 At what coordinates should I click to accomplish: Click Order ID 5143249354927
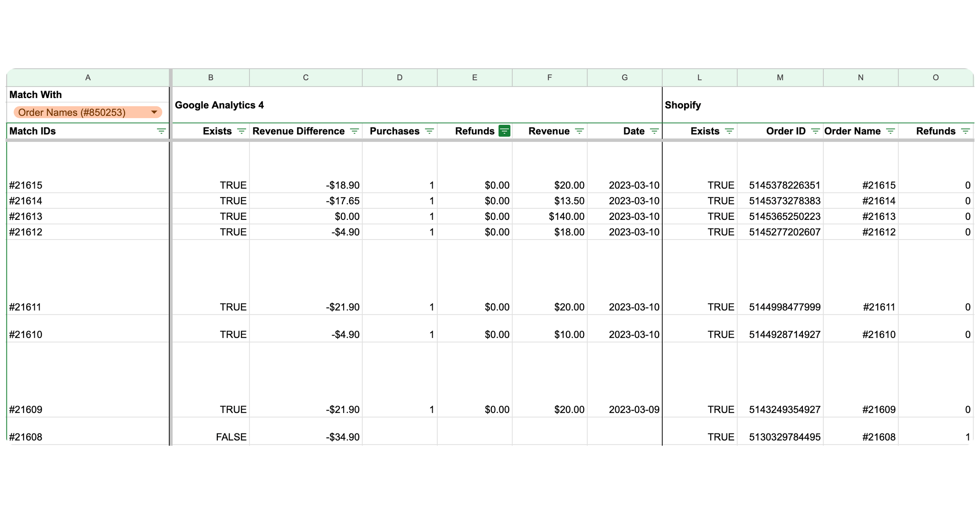[784, 409]
